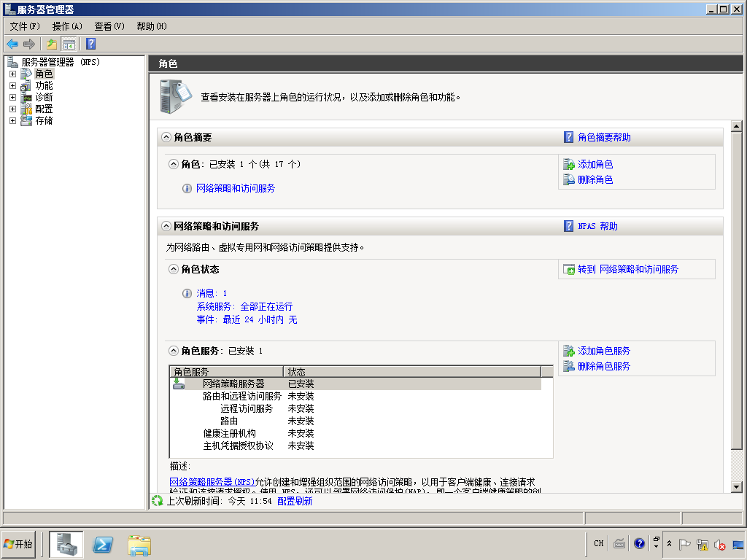Click the add role icon beside 添加角色
Viewport: 747px width, 560px height.
[569, 164]
